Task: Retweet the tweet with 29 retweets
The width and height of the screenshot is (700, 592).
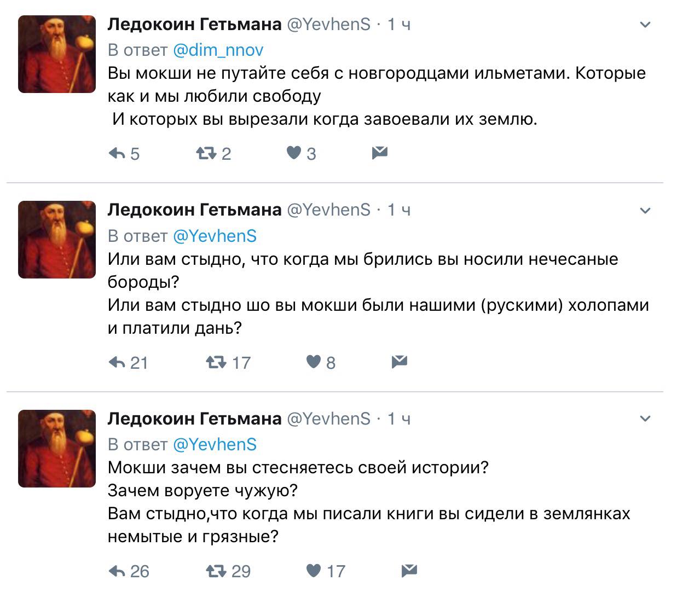Action: [x=216, y=571]
